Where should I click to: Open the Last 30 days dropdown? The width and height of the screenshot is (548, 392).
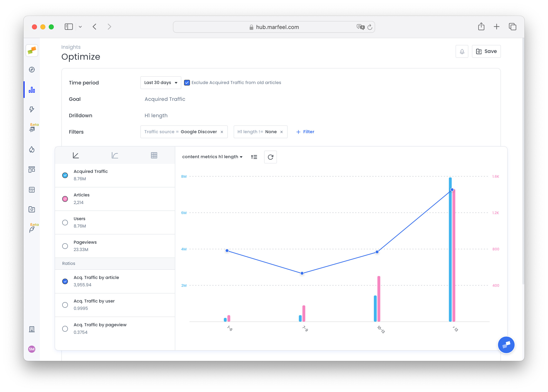click(161, 83)
